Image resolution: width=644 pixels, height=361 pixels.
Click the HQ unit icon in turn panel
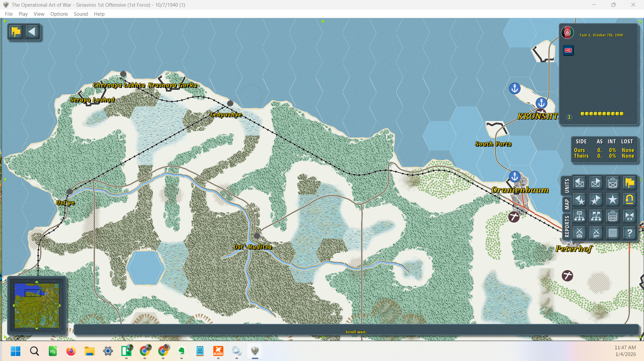point(568,50)
